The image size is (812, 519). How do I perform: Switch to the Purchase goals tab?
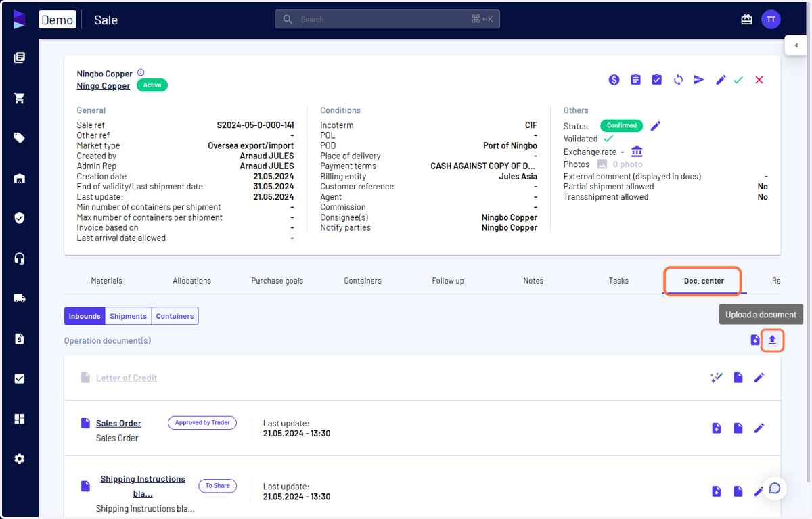tap(277, 281)
